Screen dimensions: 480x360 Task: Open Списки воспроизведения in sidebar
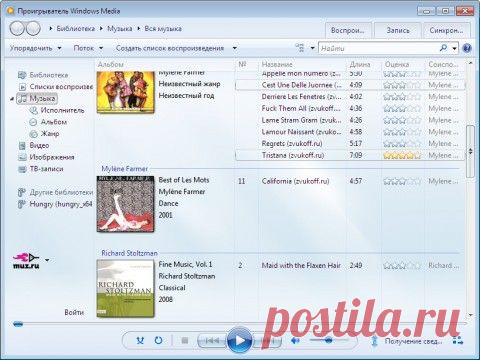61,87
